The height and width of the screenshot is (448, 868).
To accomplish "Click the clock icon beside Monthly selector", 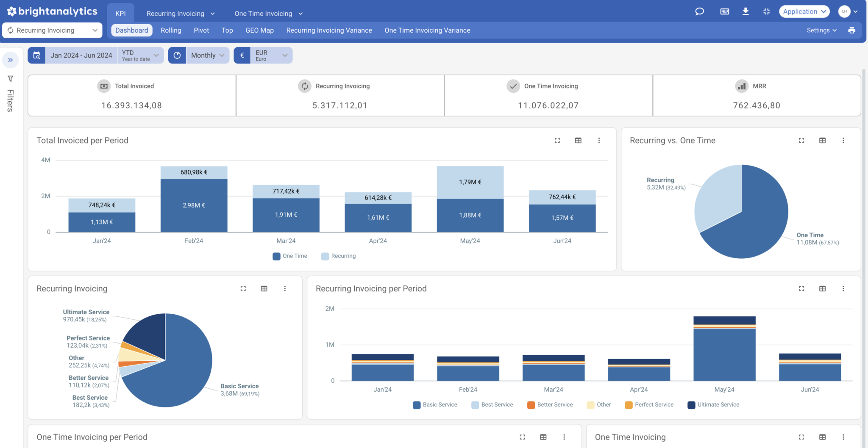I will 177,55.
